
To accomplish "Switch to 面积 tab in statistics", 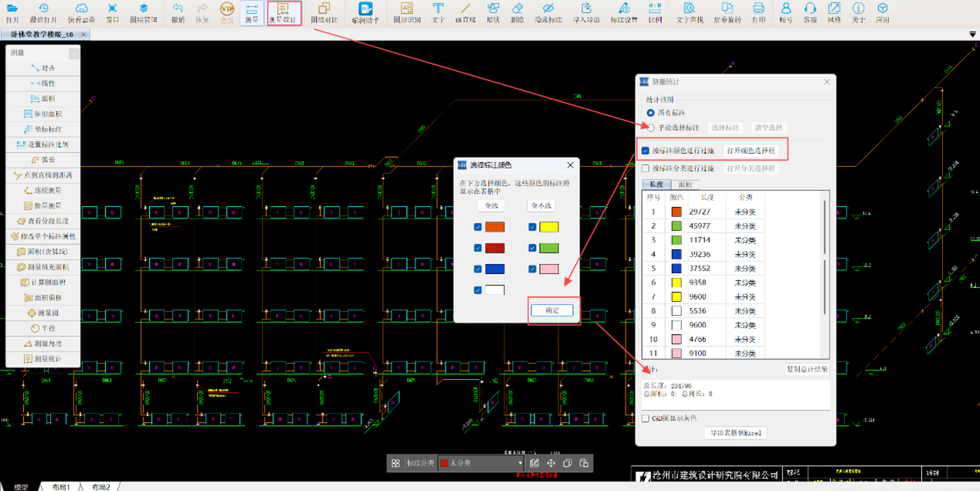I will point(685,185).
